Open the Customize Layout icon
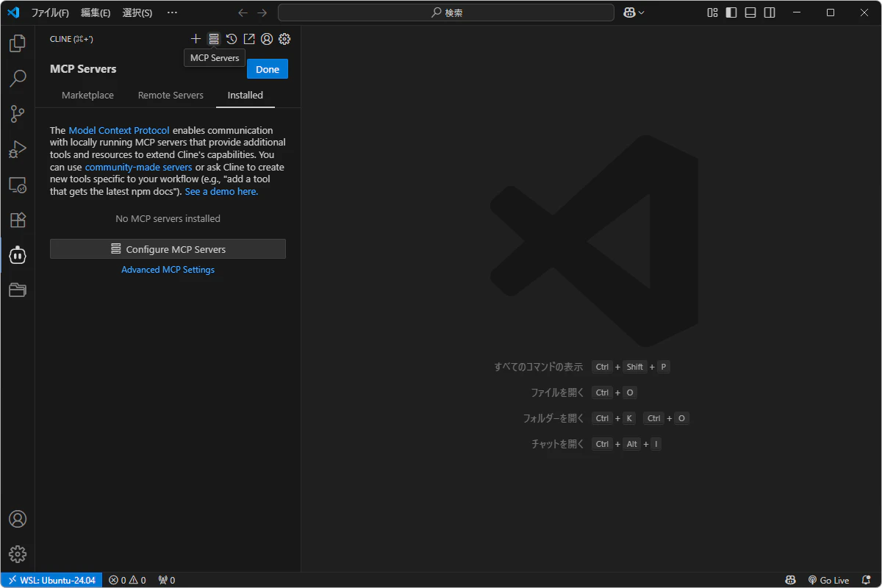This screenshot has height=588, width=882. click(712, 12)
